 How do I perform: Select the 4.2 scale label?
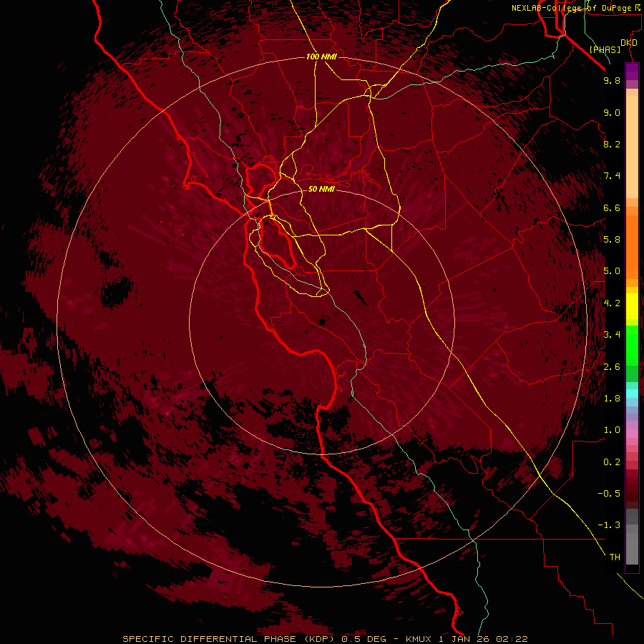[612, 303]
